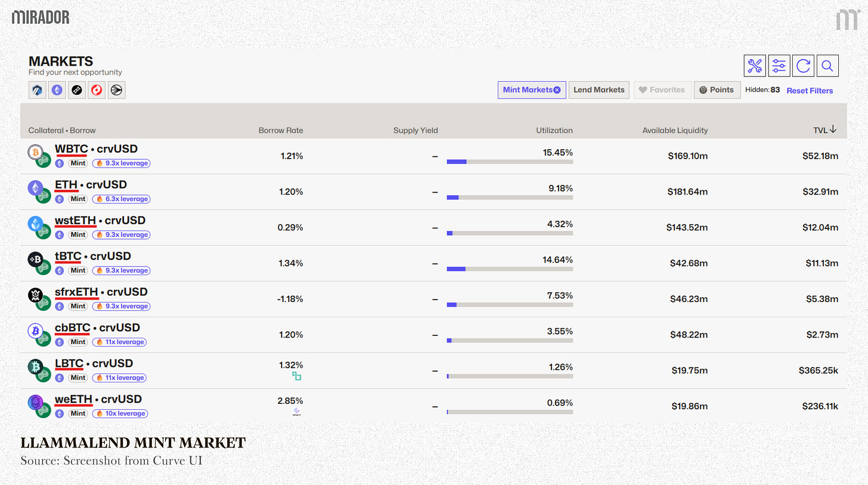Click the Ethereum chain badge in WBTC row
Screen dimensions: 868x485
(60, 163)
